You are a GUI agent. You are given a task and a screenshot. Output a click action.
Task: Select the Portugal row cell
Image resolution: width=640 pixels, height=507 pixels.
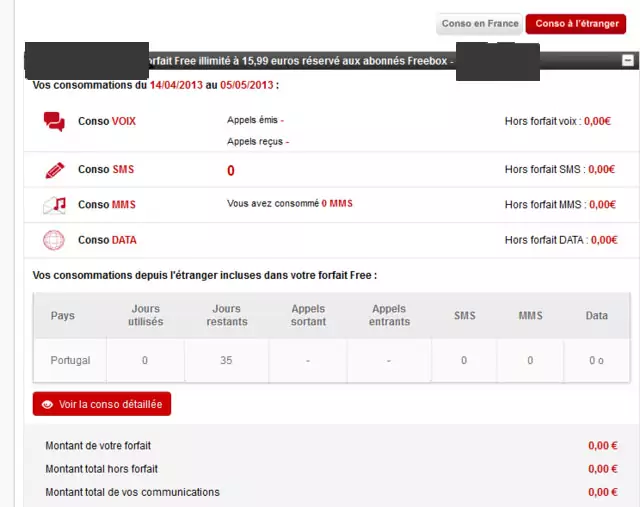(70, 360)
